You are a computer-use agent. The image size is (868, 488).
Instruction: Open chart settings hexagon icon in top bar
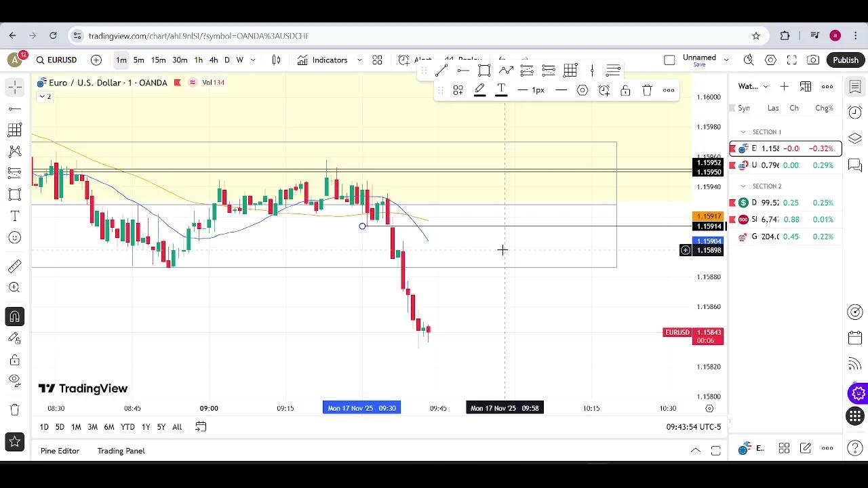770,60
